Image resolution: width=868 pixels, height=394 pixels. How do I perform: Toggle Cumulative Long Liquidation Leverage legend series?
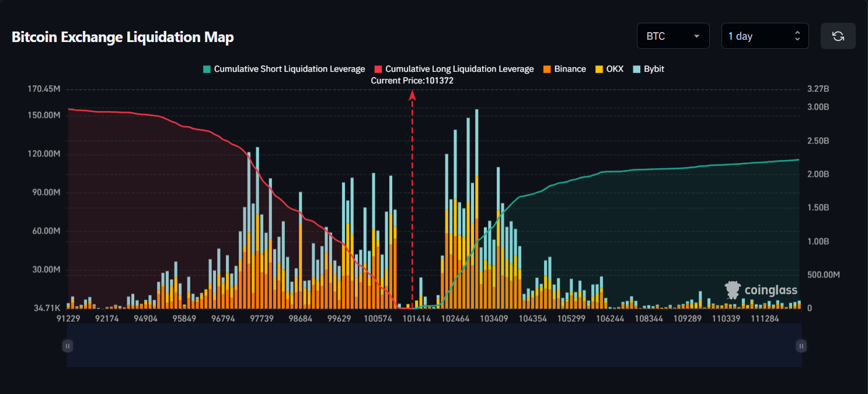coord(454,69)
